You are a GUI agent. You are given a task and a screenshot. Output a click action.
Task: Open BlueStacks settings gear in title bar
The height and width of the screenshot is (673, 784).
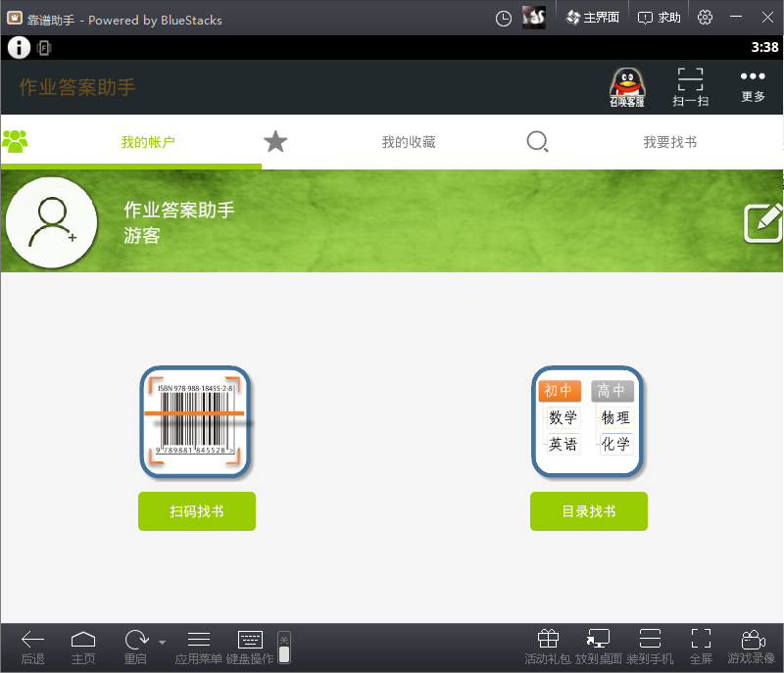click(x=705, y=18)
